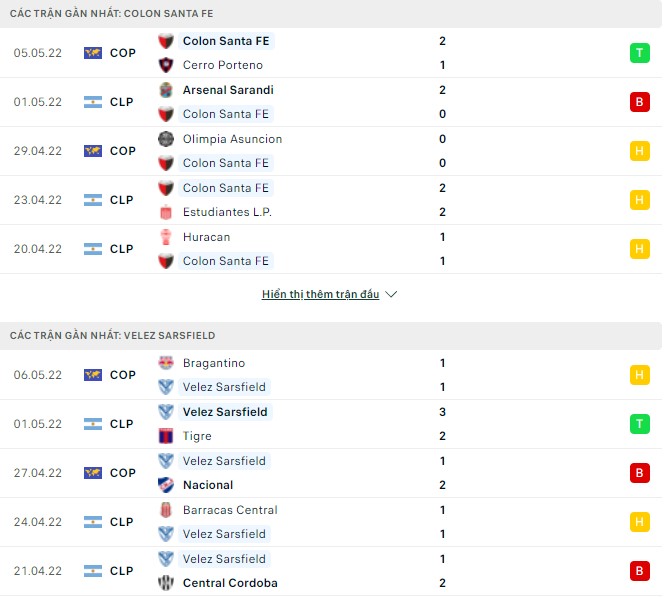This screenshot has height=597, width=664.
Task: Click the Estudiantes L.P. club badge
Action: (x=166, y=212)
